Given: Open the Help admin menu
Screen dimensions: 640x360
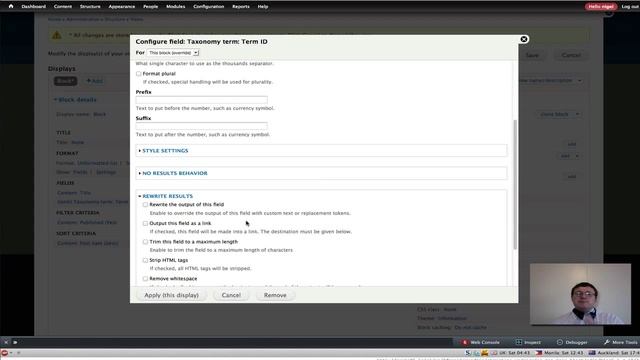Looking at the screenshot, I should [263, 7].
